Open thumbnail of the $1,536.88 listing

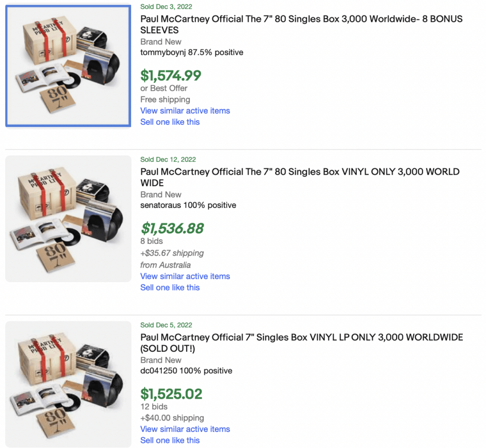[x=68, y=219]
